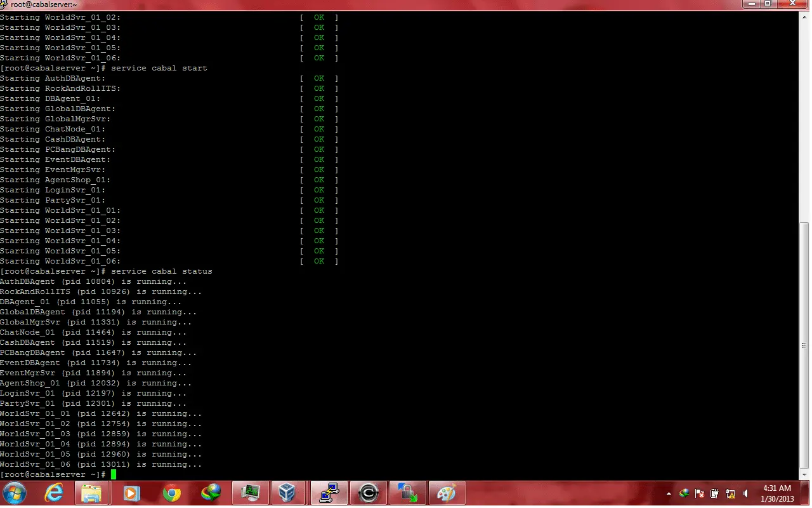Open the PuTTY window system menu icon
This screenshot has width=812, height=508.
(x=4, y=4)
